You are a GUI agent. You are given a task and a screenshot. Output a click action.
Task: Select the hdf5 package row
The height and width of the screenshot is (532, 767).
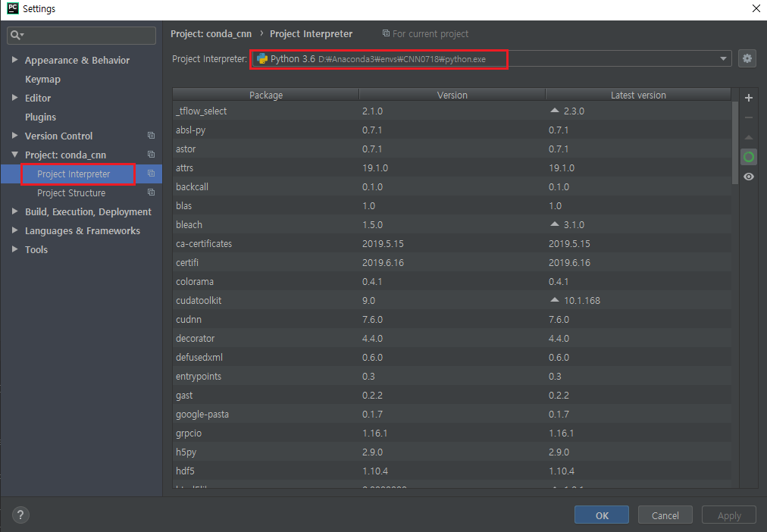pos(452,471)
